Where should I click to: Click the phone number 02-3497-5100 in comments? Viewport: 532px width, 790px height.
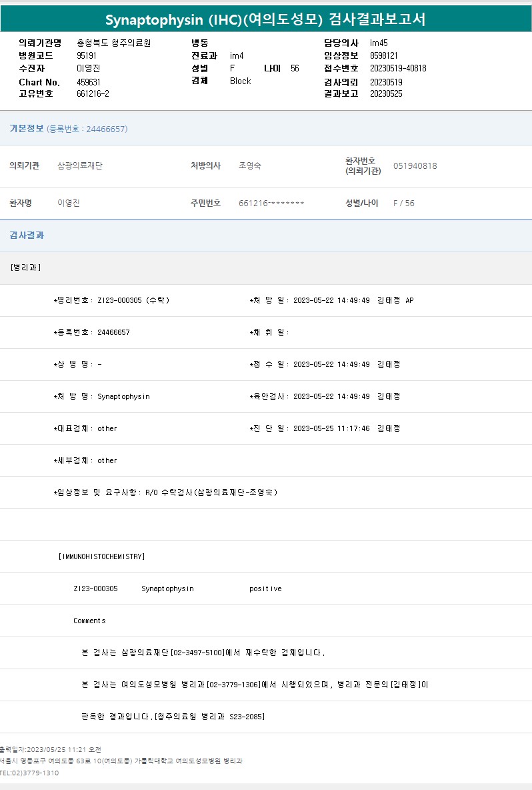(x=198, y=653)
